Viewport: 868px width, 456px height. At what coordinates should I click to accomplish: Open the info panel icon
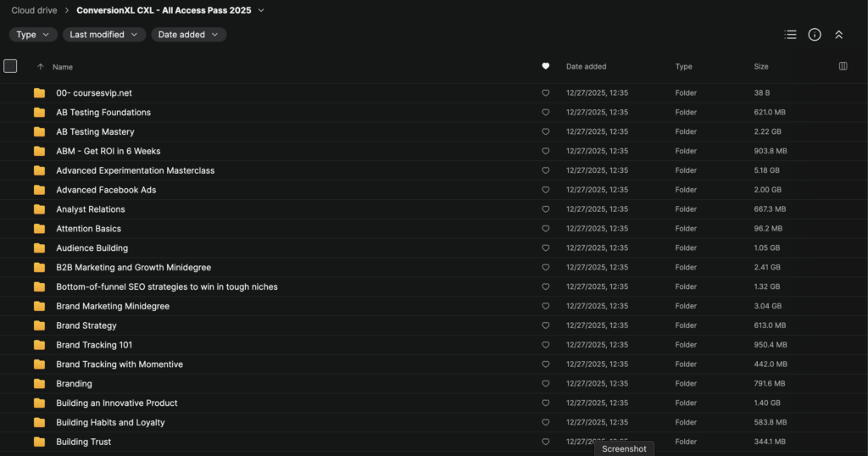pyautogui.click(x=815, y=35)
